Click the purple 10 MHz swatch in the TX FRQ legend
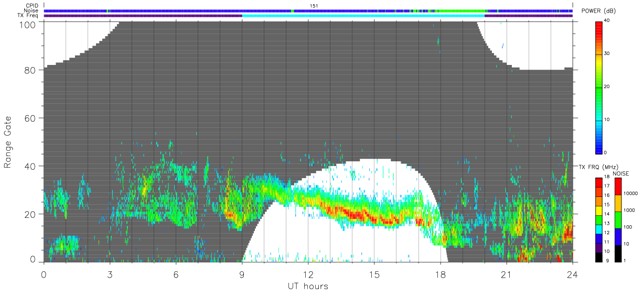 (x=599, y=248)
